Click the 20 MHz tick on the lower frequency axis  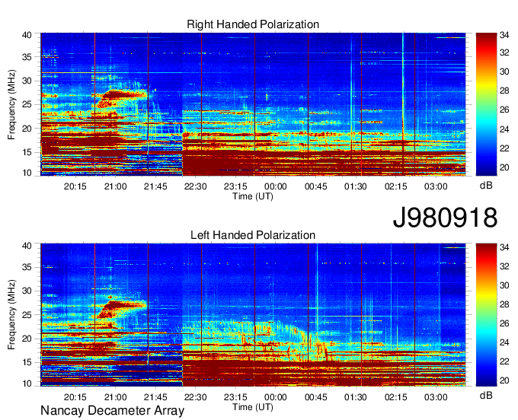pos(27,339)
